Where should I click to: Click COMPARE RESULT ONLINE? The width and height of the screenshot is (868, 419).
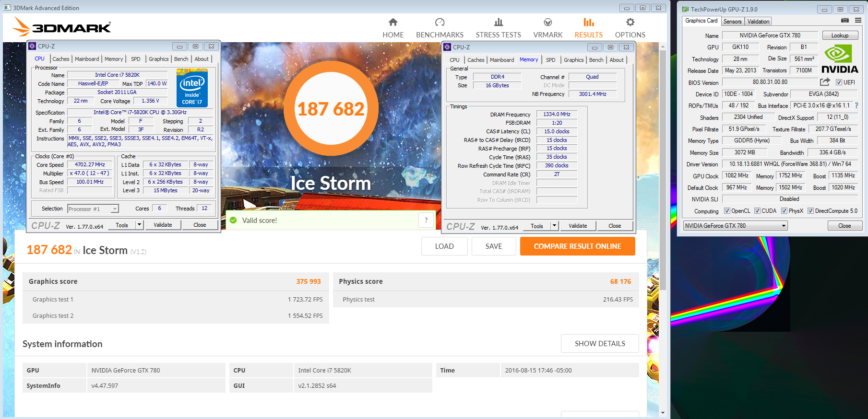(x=578, y=246)
